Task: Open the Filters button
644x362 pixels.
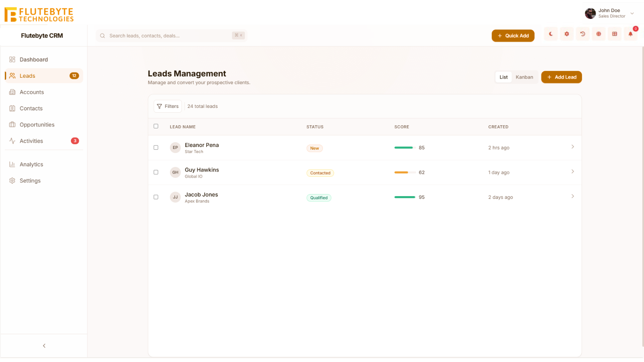Action: [x=168, y=106]
